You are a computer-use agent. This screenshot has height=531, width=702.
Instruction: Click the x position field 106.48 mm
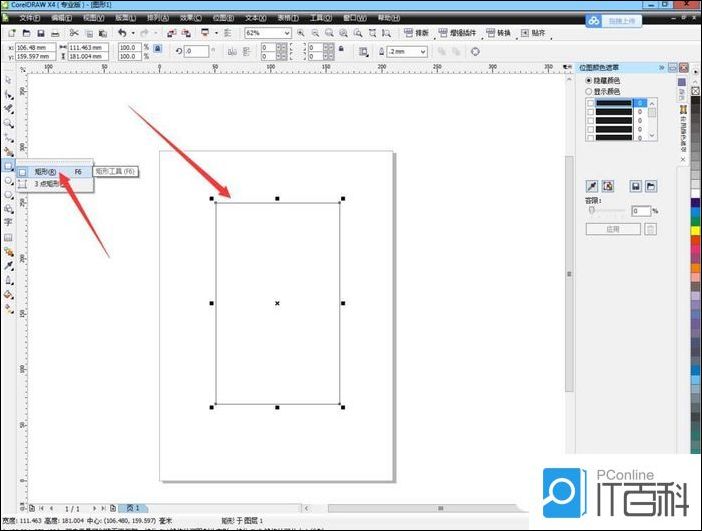click(x=35, y=47)
